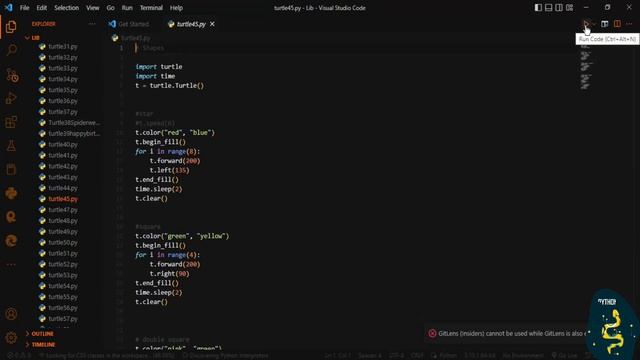Open turtle42.py in explorer
Screen dimensions: 640x360
pos(63,166)
